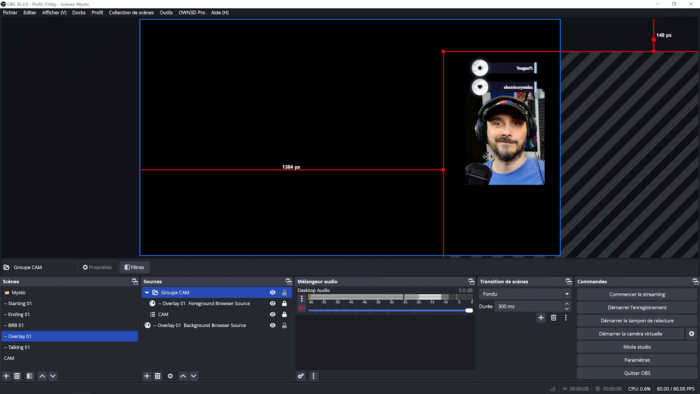Toggle visibility of CAM source
The width and height of the screenshot is (700, 394).
[272, 315]
